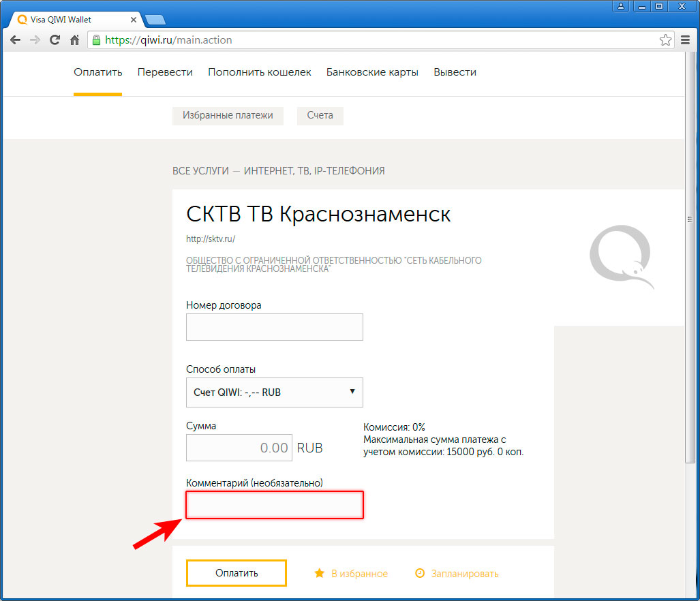This screenshot has width=700, height=601.
Task: Click the СКТВ ТВ Краснознаменск heading
Action: pyautogui.click(x=318, y=214)
